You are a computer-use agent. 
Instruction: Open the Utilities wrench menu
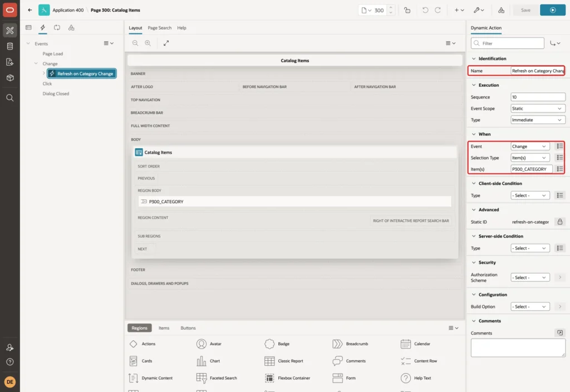[479, 10]
